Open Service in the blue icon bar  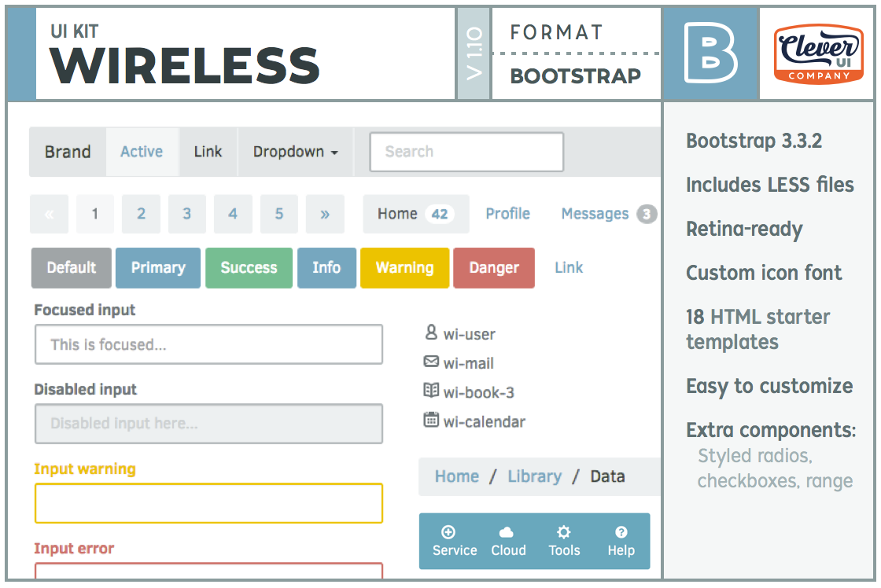pyautogui.click(x=455, y=542)
